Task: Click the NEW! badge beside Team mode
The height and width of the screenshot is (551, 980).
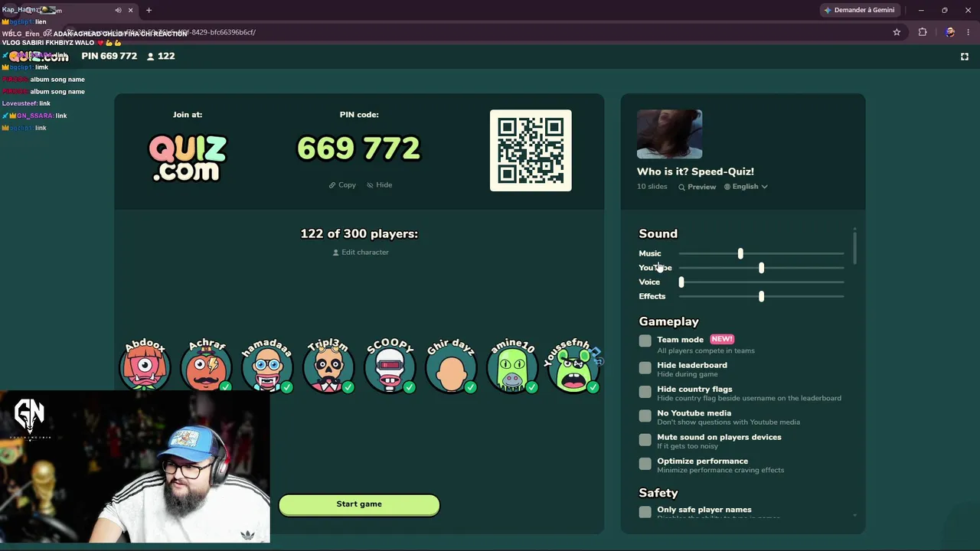Action: 722,339
